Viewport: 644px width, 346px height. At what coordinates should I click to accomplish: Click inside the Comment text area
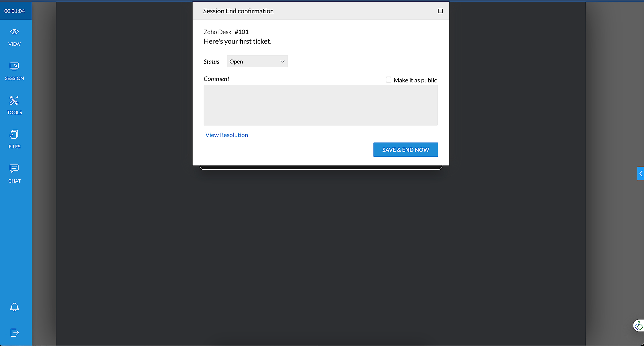(x=320, y=105)
